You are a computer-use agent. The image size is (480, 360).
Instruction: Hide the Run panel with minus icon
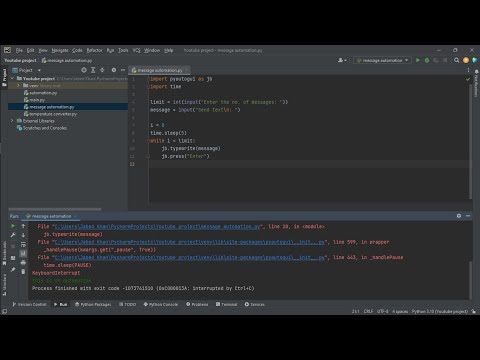pyautogui.click(x=468, y=216)
